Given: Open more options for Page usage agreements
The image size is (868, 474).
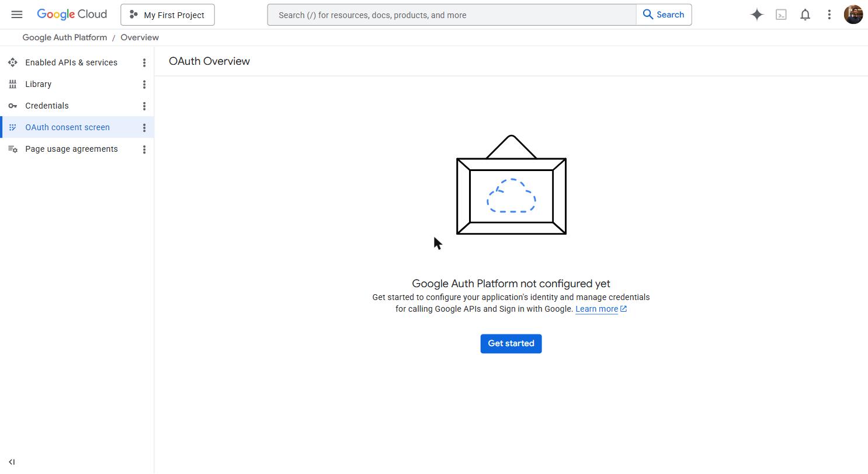Looking at the screenshot, I should pos(144,149).
